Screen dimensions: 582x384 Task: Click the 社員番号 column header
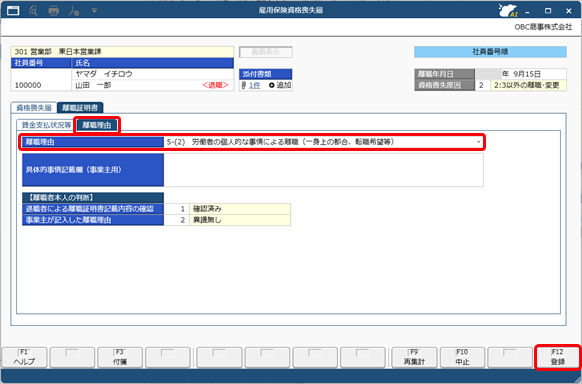tap(41, 63)
